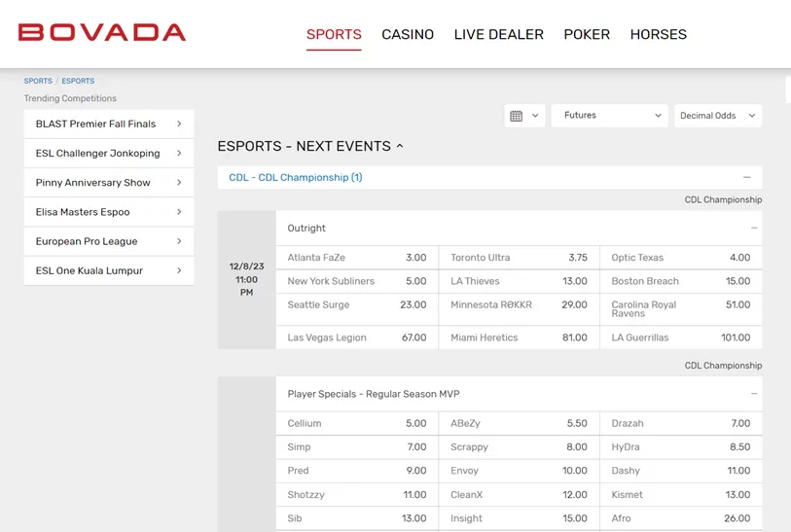Collapse the CDL Championship section minus icon

click(x=746, y=178)
